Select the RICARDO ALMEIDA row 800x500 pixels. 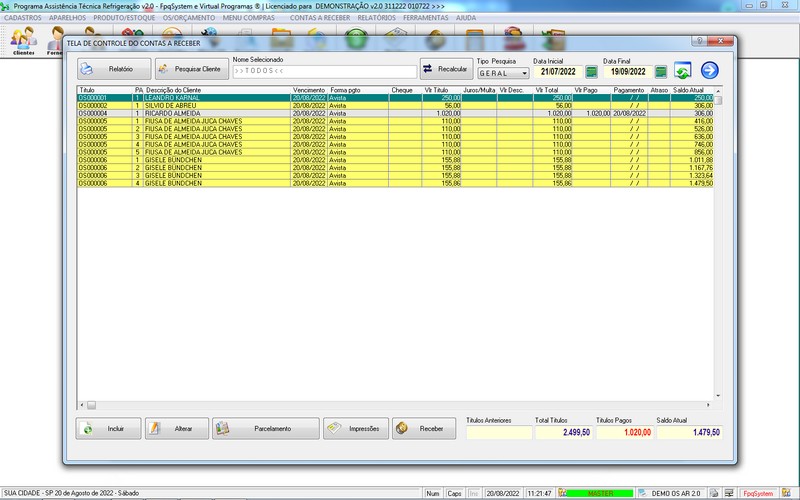(395, 113)
